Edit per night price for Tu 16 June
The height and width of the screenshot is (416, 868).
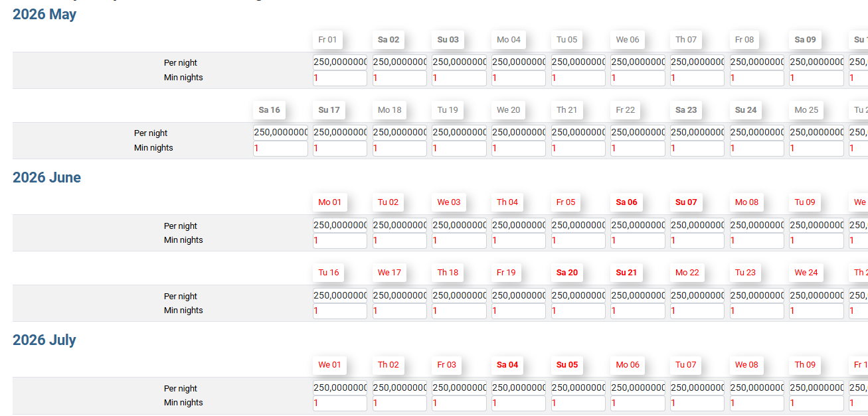[340, 296]
